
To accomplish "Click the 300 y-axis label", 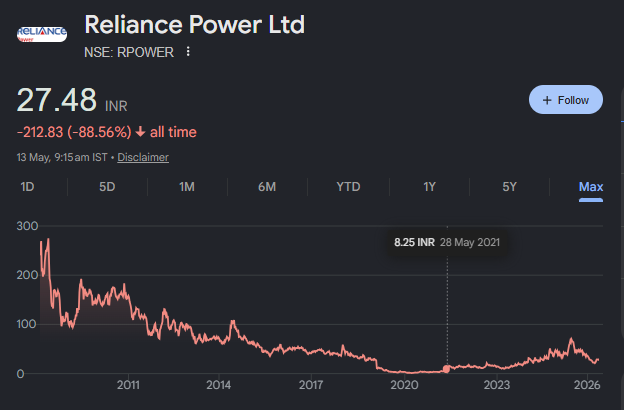I will click(27, 226).
